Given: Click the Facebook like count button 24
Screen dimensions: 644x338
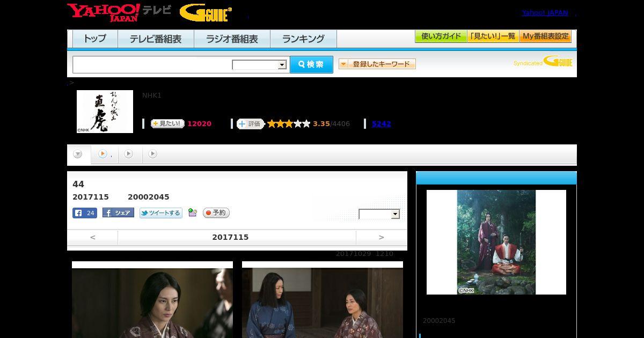Looking at the screenshot, I should (85, 213).
